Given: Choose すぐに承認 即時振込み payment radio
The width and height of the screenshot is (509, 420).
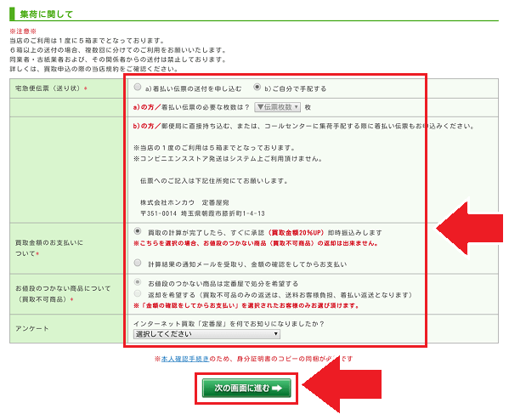Looking at the screenshot, I should click(138, 231).
